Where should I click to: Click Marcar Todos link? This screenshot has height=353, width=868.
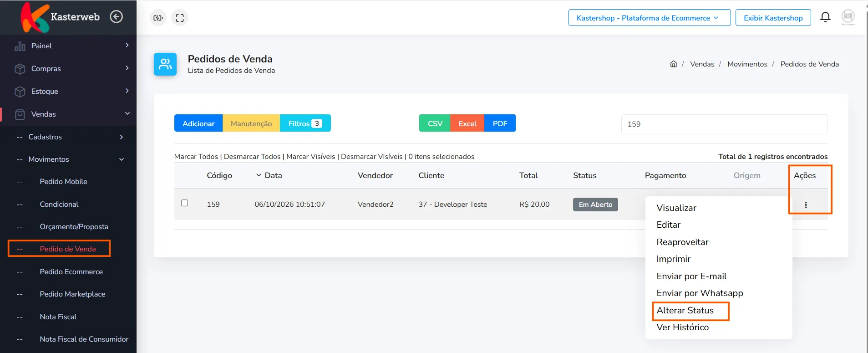[x=196, y=157]
